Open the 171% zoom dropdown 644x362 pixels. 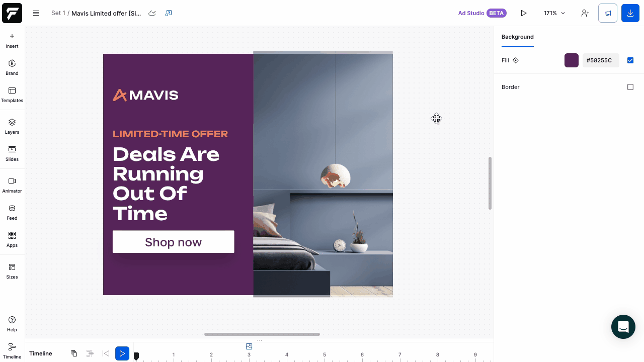point(554,13)
